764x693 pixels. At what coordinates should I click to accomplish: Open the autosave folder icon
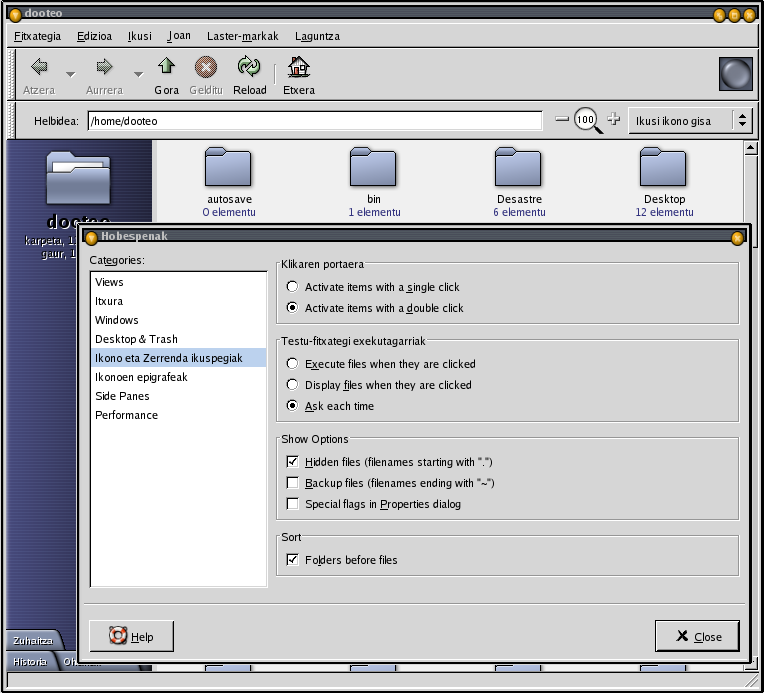[227, 166]
